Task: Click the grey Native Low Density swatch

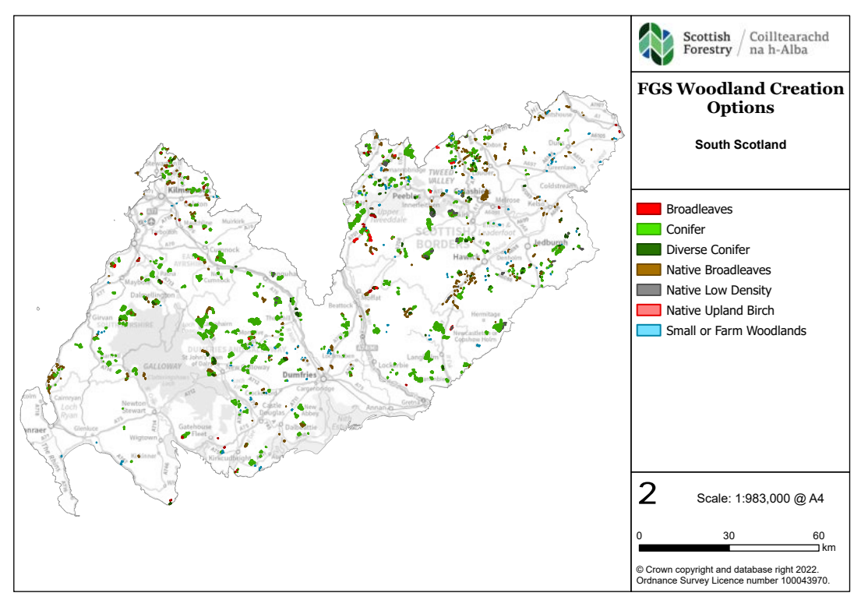Action: (x=648, y=290)
